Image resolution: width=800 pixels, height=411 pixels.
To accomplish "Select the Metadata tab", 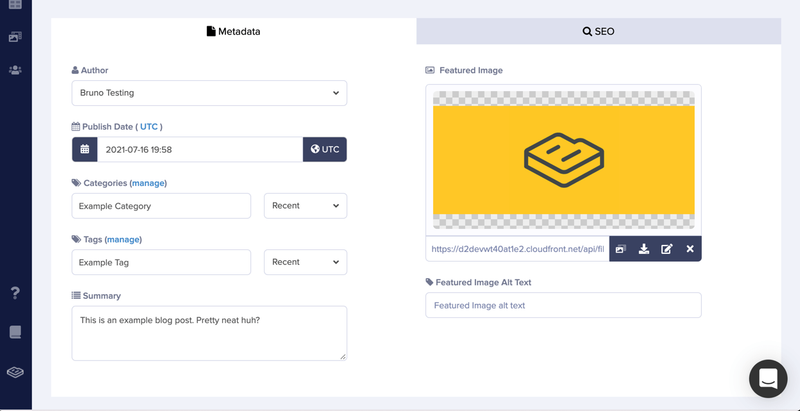I will pyautogui.click(x=234, y=32).
